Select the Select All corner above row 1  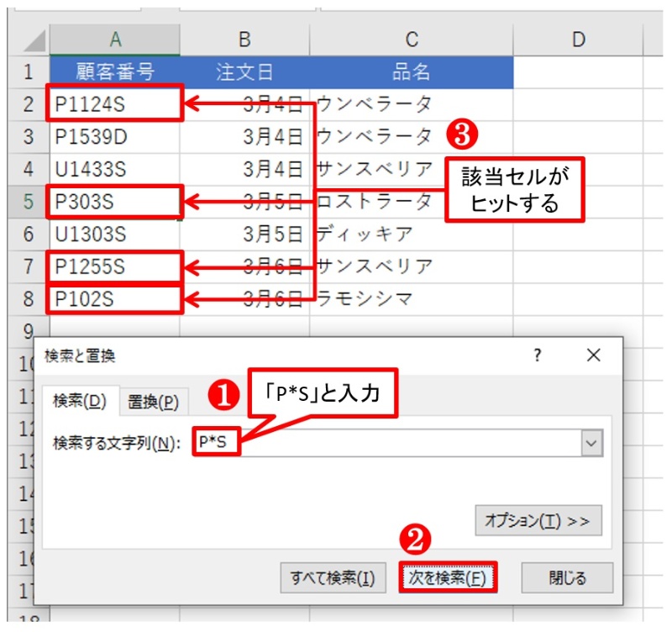[x=28, y=39]
